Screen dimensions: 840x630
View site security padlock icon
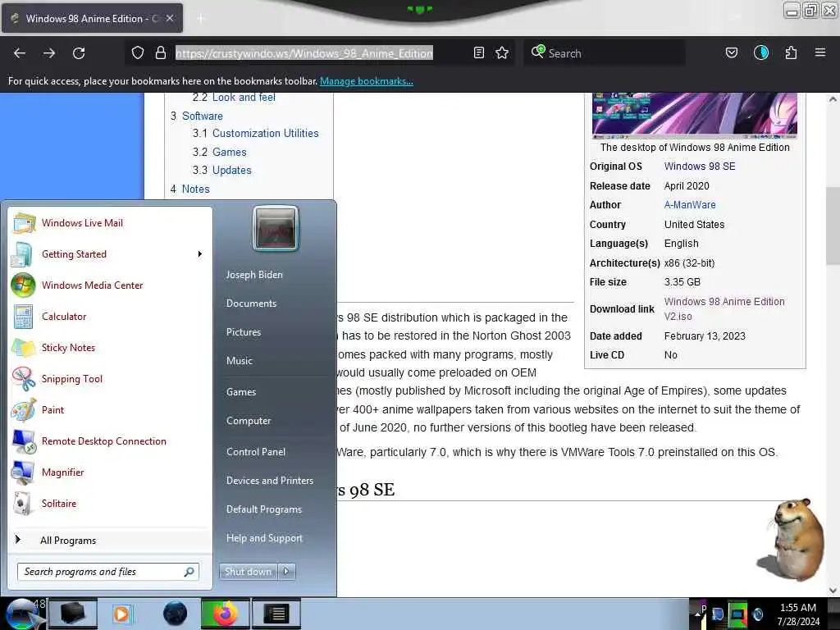click(x=160, y=53)
